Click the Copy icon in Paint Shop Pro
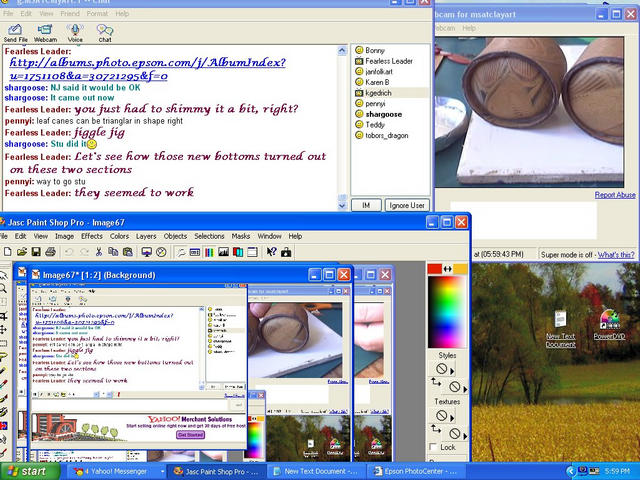Image resolution: width=640 pixels, height=480 pixels. [x=113, y=252]
